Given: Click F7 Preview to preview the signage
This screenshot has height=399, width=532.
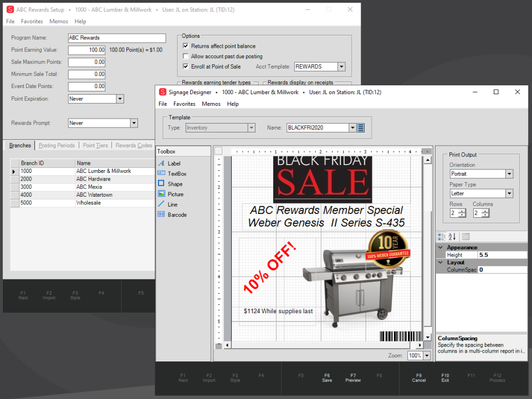Looking at the screenshot, I should (352, 377).
